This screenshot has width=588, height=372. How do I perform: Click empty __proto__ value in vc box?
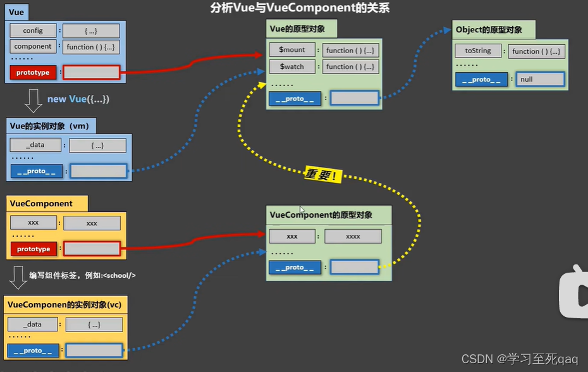click(x=94, y=350)
